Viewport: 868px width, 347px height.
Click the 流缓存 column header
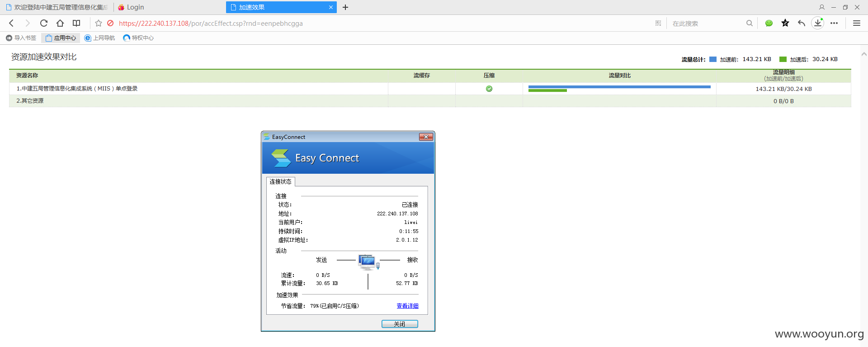[422, 76]
